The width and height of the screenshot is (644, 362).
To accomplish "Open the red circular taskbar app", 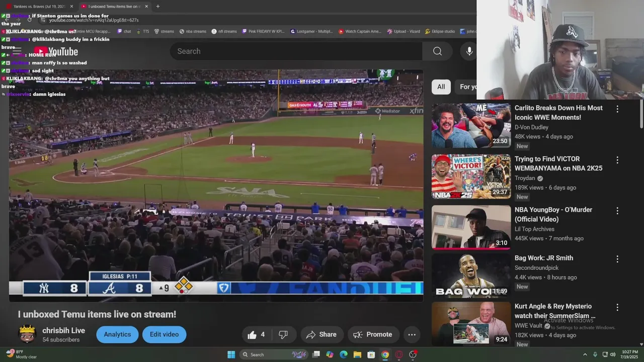I will coord(399,354).
